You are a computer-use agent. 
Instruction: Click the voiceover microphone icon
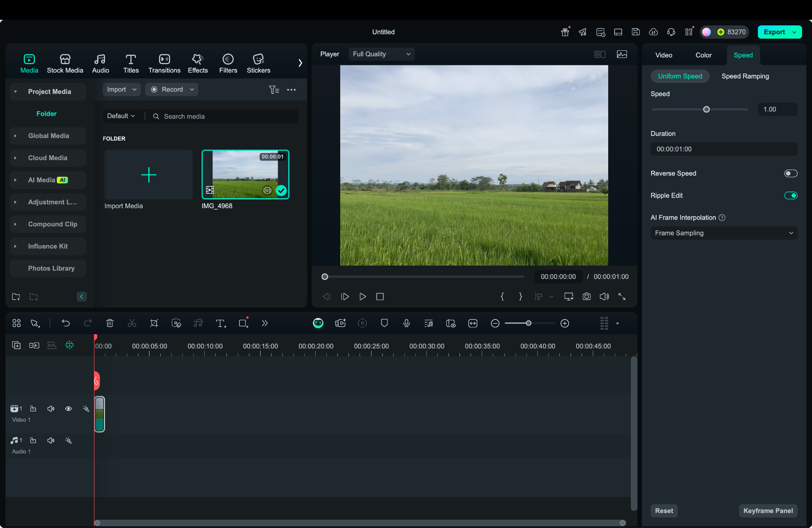(406, 323)
